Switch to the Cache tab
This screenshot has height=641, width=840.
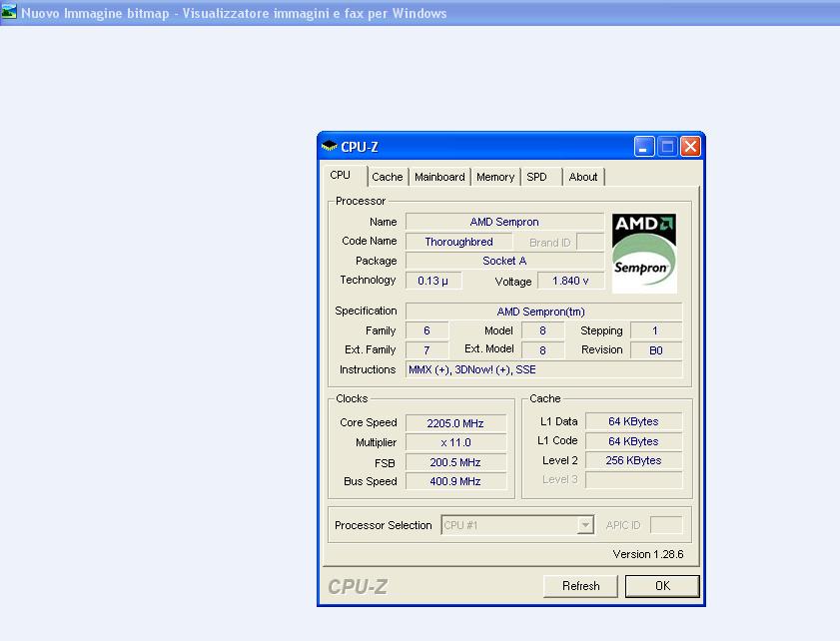tap(388, 177)
